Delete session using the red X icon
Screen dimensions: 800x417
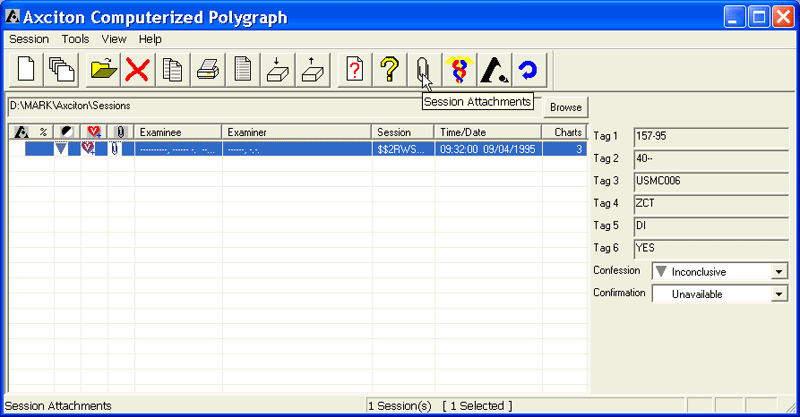tap(137, 69)
